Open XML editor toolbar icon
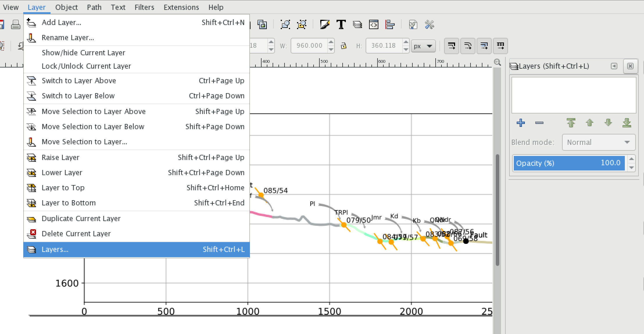 (373, 25)
